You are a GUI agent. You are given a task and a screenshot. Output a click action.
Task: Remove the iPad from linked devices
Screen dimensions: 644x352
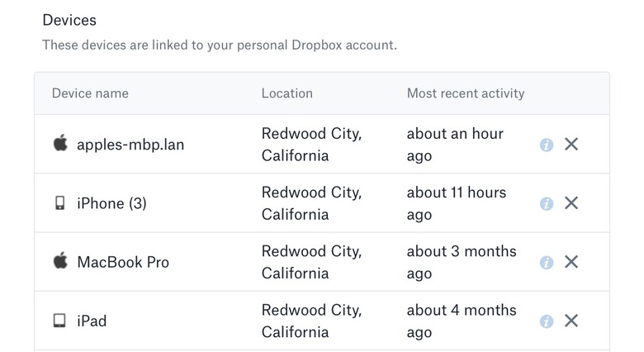(571, 321)
